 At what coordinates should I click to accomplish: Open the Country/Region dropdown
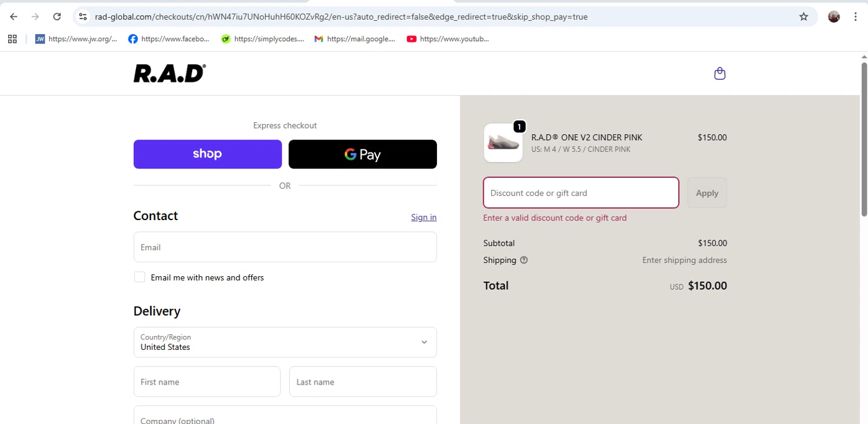point(285,342)
